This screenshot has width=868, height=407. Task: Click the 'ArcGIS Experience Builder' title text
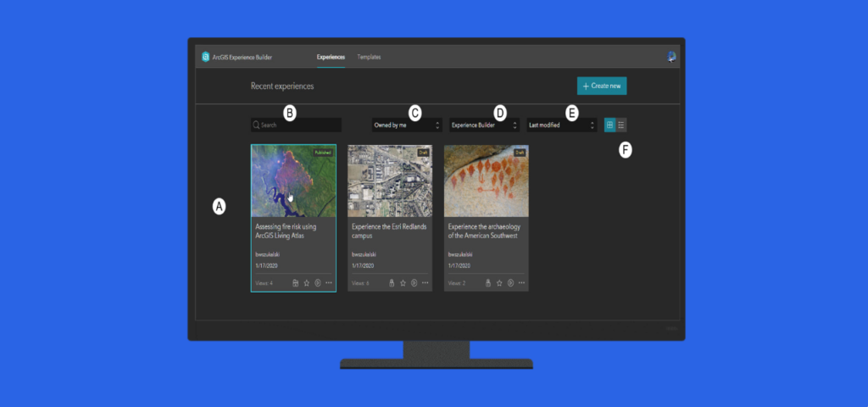242,57
